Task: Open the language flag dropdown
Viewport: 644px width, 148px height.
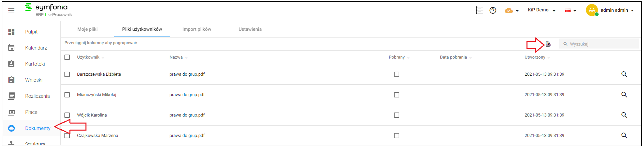Action: pos(571,11)
